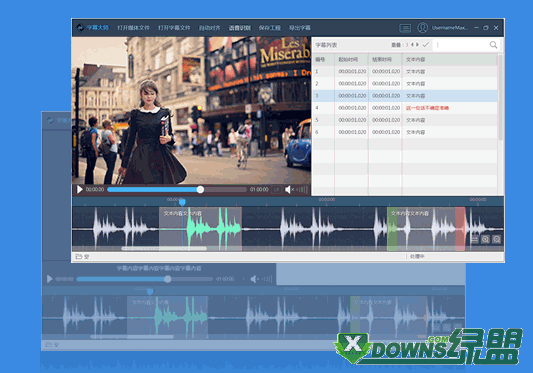This screenshot has height=373, width=533.
Task: Click the 字幕大师 app logo icon
Action: (80, 28)
